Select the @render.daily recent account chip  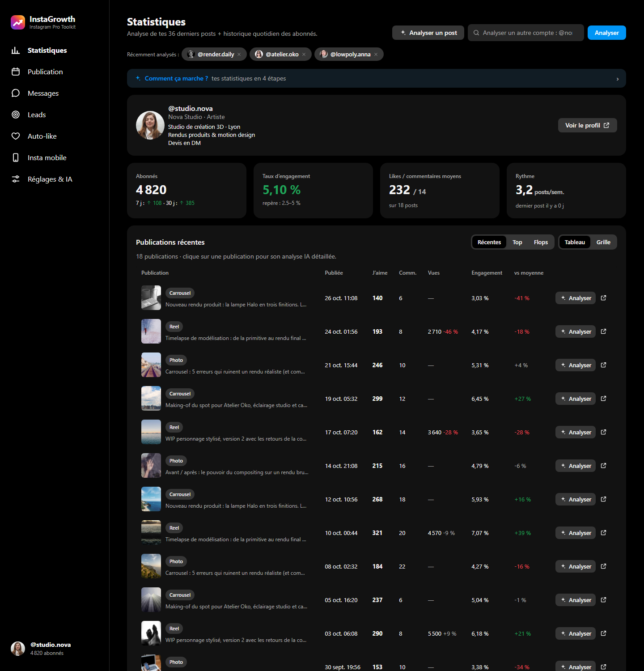coord(214,55)
